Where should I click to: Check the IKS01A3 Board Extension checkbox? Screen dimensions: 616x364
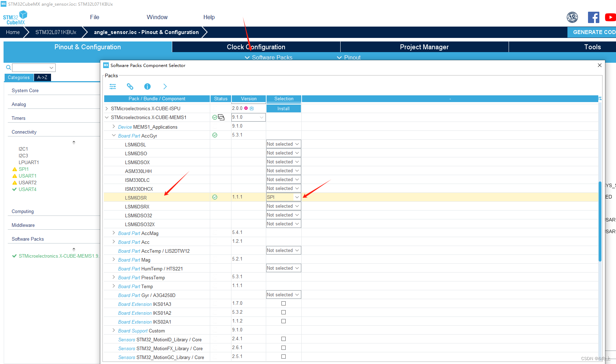point(284,303)
